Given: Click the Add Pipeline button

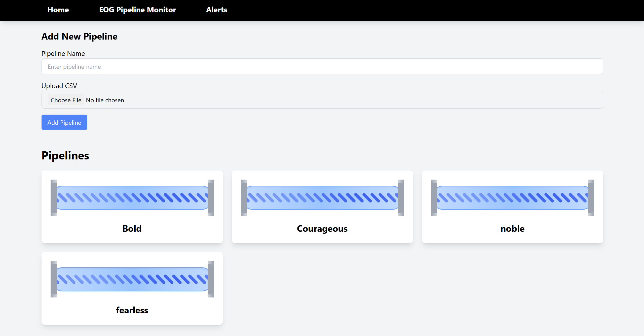Looking at the screenshot, I should 64,122.
